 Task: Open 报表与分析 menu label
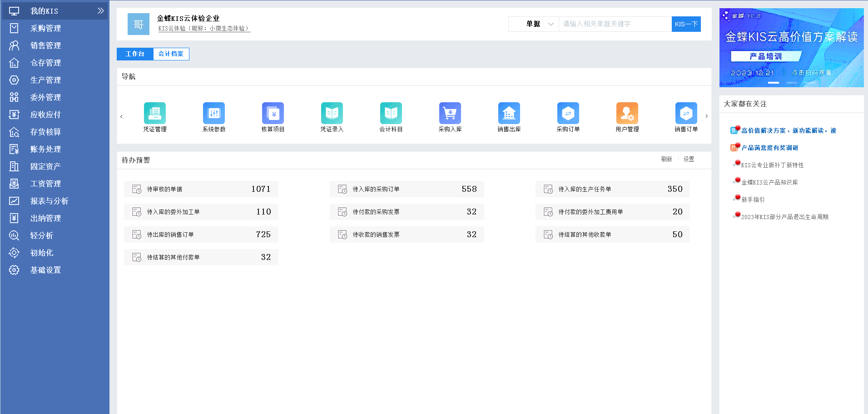point(49,201)
